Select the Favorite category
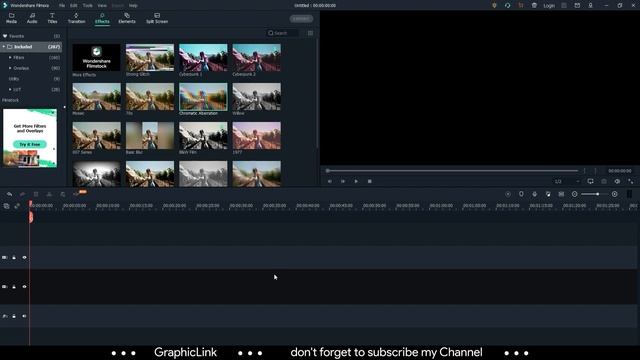This screenshot has height=360, width=640. 31,36
